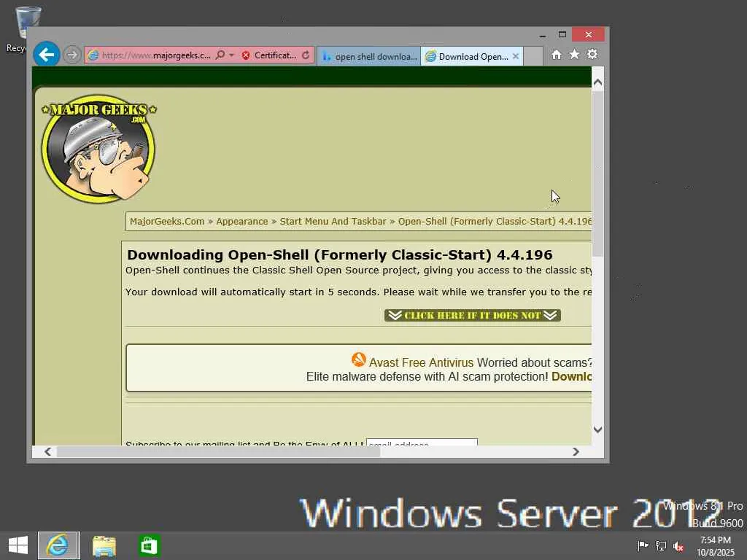Open the Appearance breadcrumb link
Screen dimensions: 747x560
pyautogui.click(x=242, y=222)
